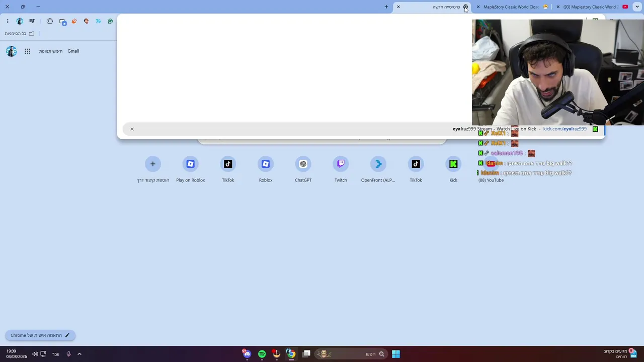Image resolution: width=644 pixels, height=362 pixels.
Task: Open the Windows Start menu
Action: point(396,354)
